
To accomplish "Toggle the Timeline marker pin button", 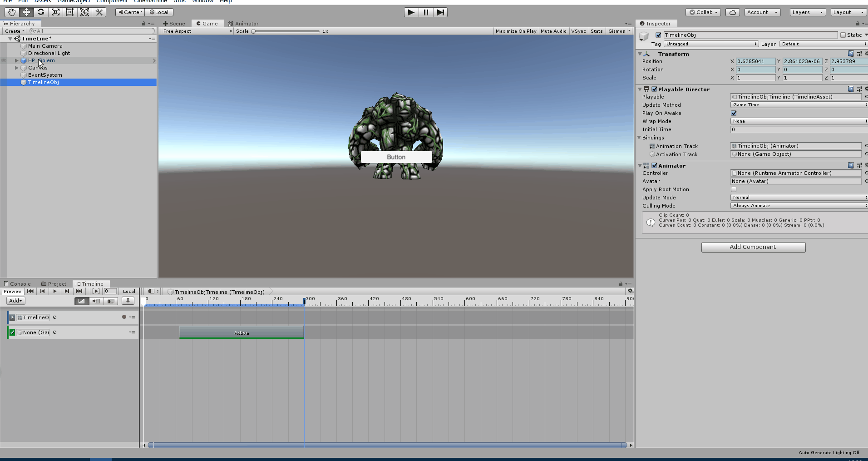I will pyautogui.click(x=128, y=301).
